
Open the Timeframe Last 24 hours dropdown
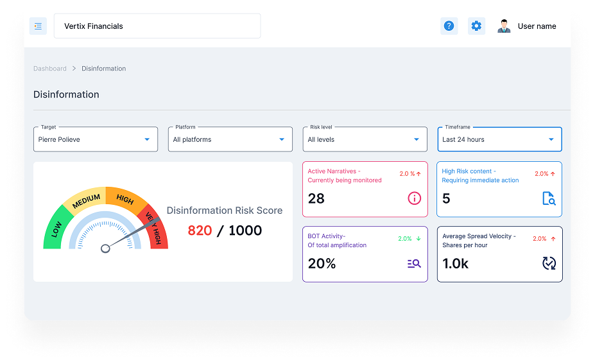pos(500,139)
